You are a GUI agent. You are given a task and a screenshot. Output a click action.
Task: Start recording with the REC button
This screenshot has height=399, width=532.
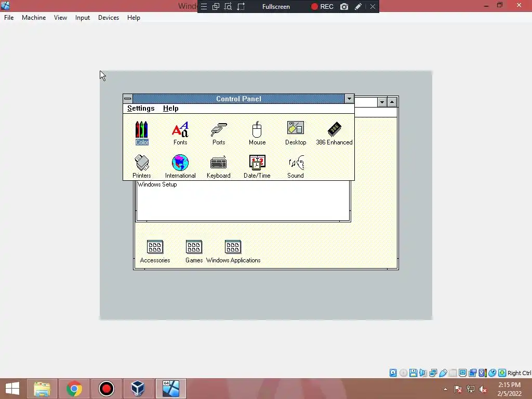322,6
